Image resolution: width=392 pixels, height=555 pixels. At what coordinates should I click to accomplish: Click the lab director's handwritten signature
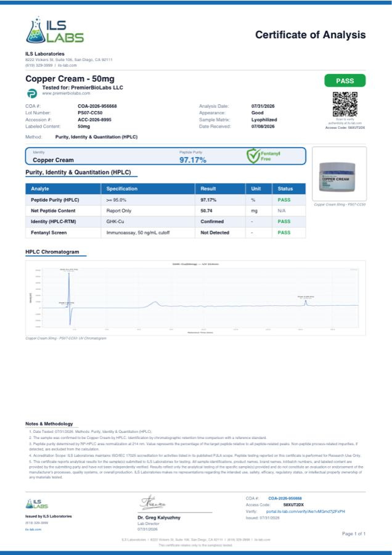click(x=153, y=503)
